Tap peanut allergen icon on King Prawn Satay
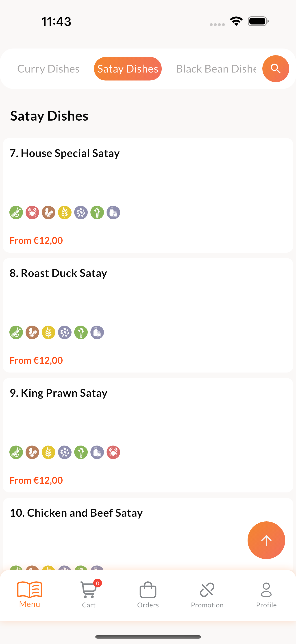 click(33, 452)
